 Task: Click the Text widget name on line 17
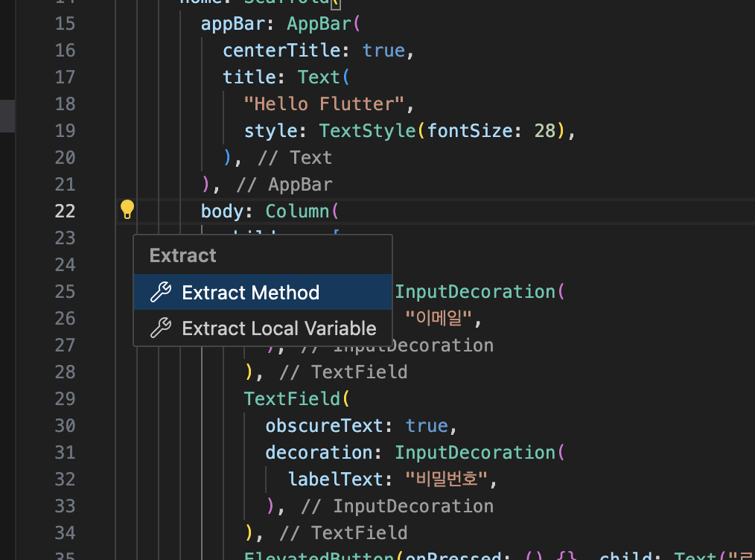[x=319, y=77]
